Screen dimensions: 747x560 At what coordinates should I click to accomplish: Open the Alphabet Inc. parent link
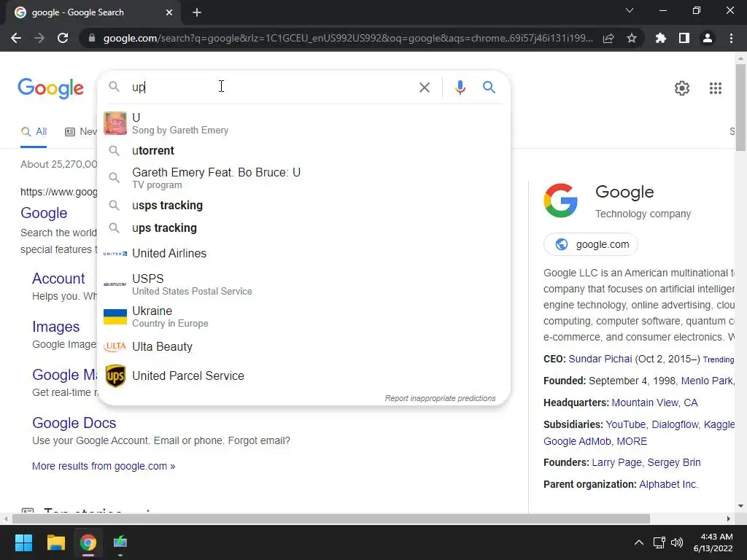(x=668, y=484)
